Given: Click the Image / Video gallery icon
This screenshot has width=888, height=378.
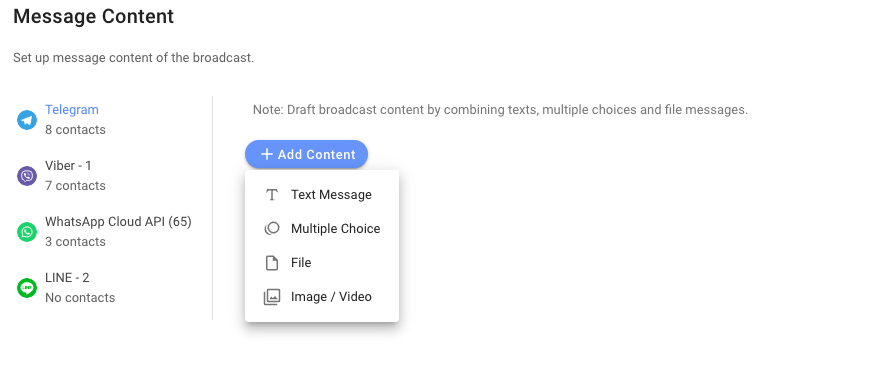Looking at the screenshot, I should 272,297.
